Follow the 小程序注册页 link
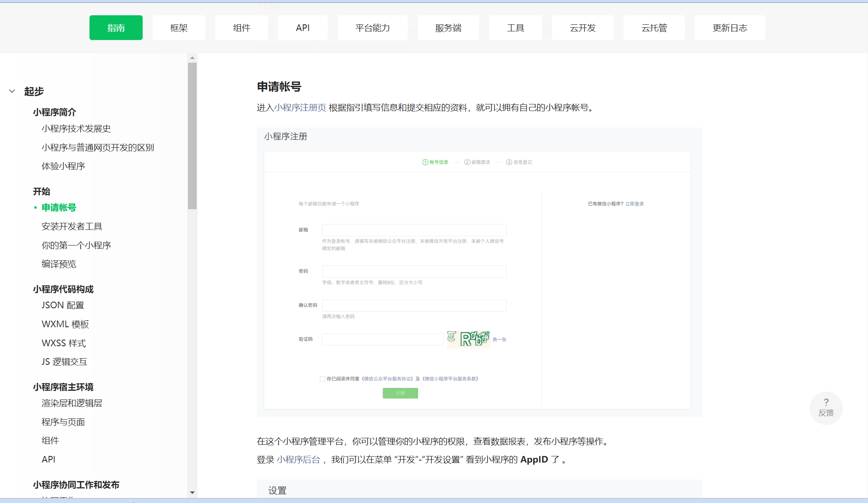This screenshot has width=868, height=503. point(300,108)
